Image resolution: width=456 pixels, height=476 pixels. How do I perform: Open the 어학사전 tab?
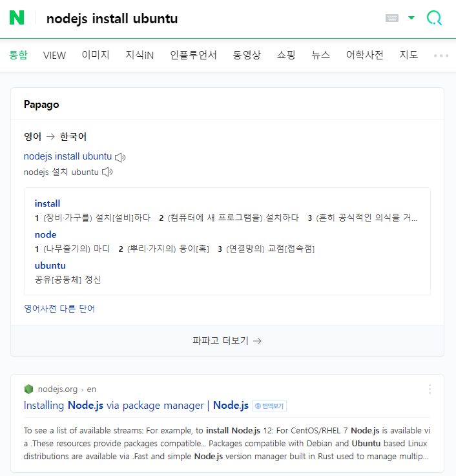[365, 55]
